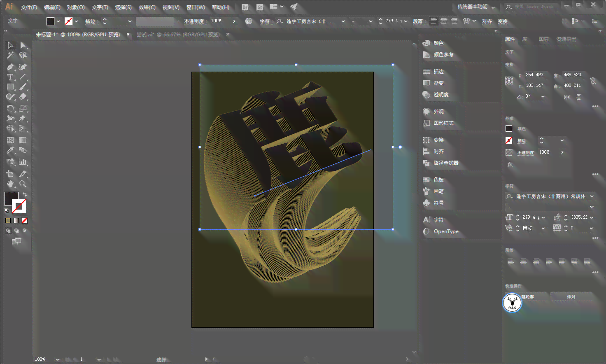Switch to the 图层 (Layers) tab
This screenshot has width=606, height=364.
(544, 39)
